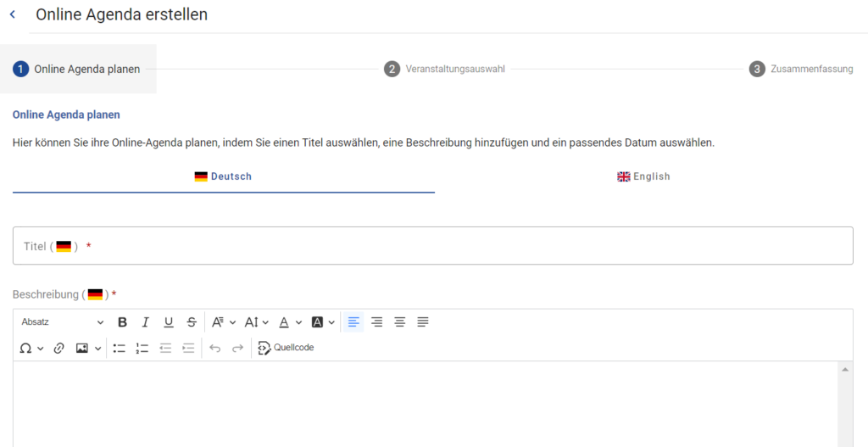Click the Titel input field
The image size is (868, 447).
(432, 246)
